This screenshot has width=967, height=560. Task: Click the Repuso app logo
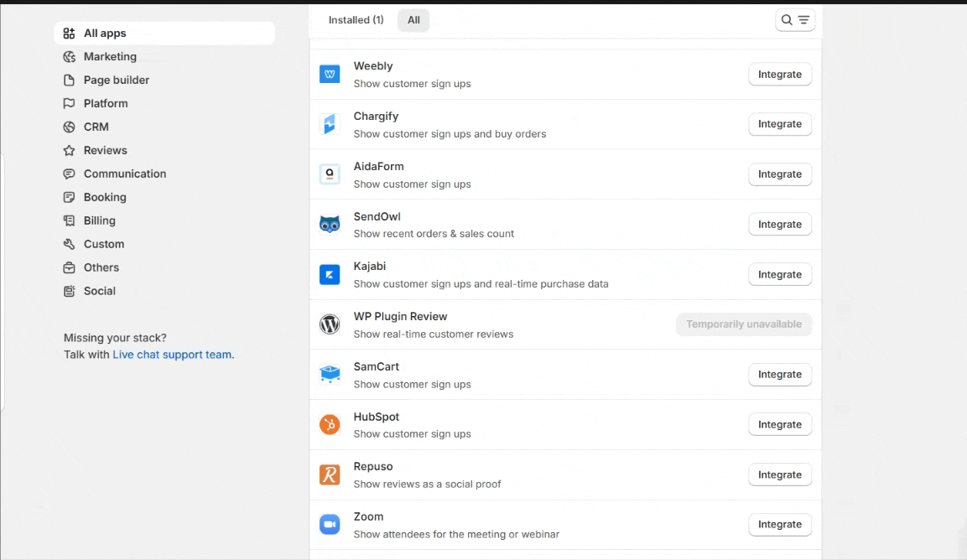(x=330, y=474)
